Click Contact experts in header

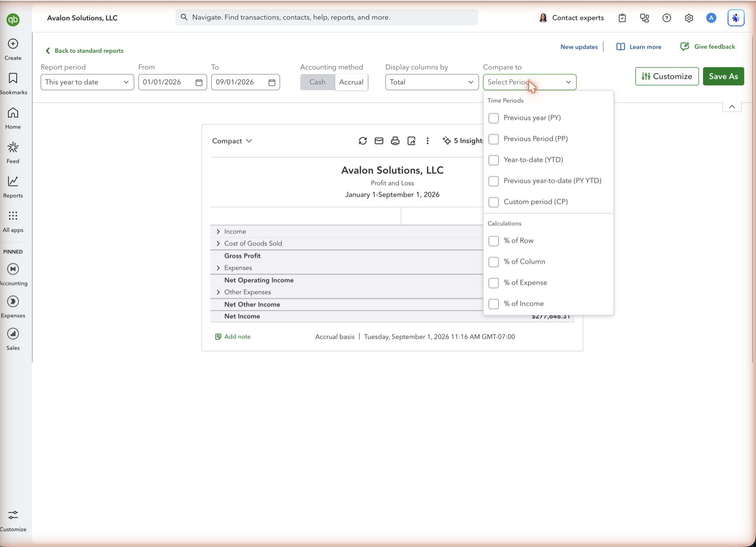coord(571,18)
